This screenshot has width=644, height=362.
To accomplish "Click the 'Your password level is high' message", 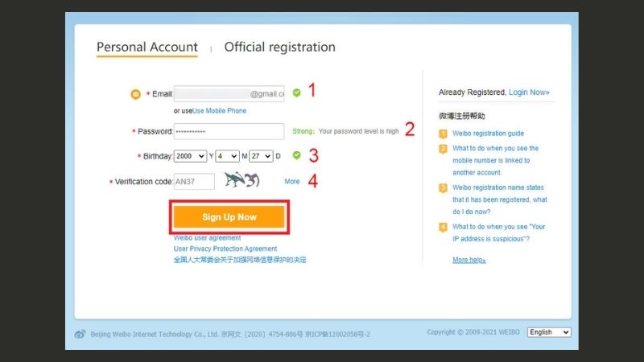I will [358, 131].
